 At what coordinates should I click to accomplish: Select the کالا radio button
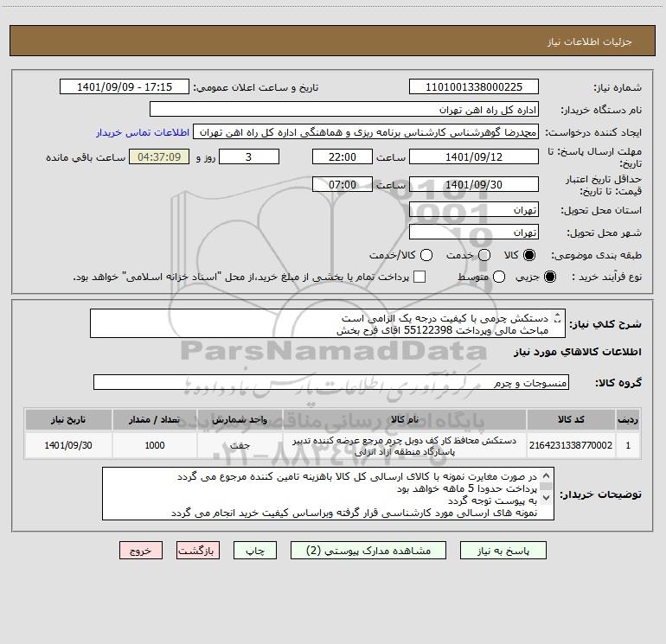529,255
